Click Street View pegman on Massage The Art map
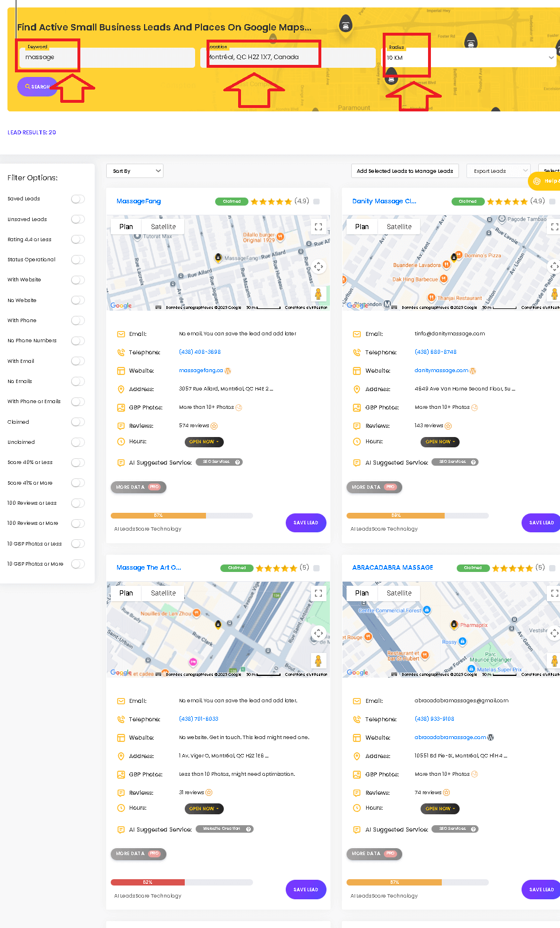560x928 pixels. coord(318,660)
